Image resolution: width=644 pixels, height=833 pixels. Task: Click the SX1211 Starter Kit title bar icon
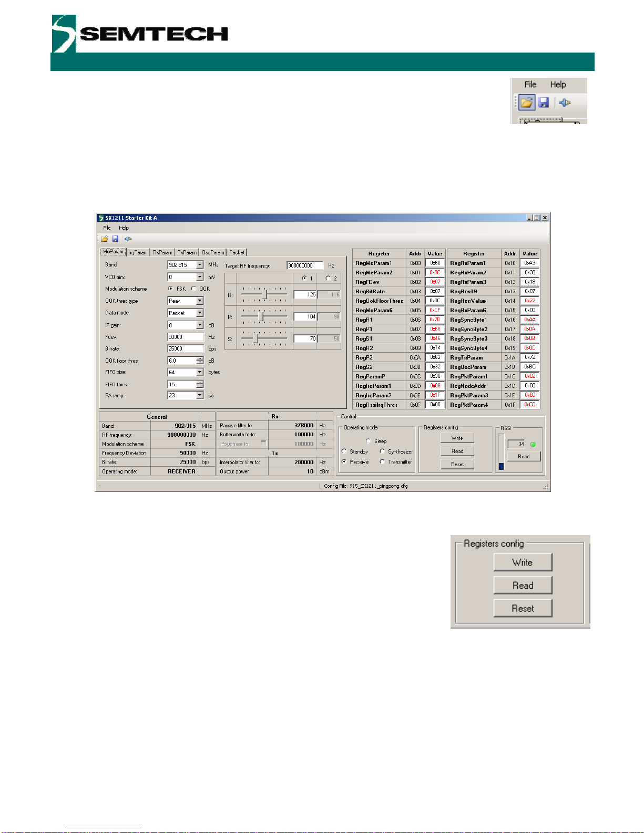pos(101,218)
